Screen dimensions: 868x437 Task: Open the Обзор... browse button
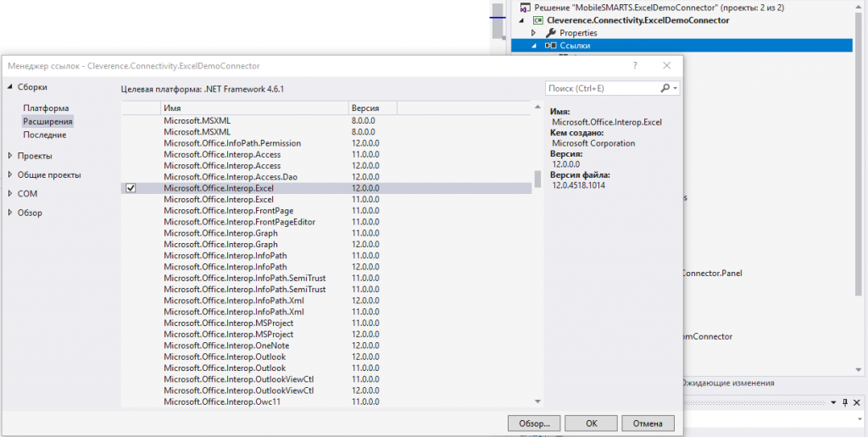tap(534, 423)
